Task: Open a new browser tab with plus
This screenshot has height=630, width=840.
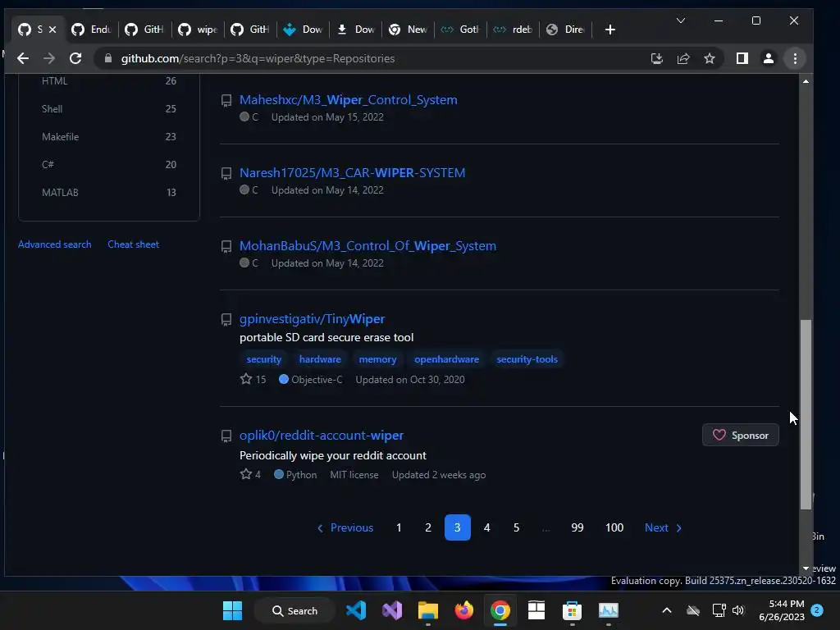Action: 609,30
